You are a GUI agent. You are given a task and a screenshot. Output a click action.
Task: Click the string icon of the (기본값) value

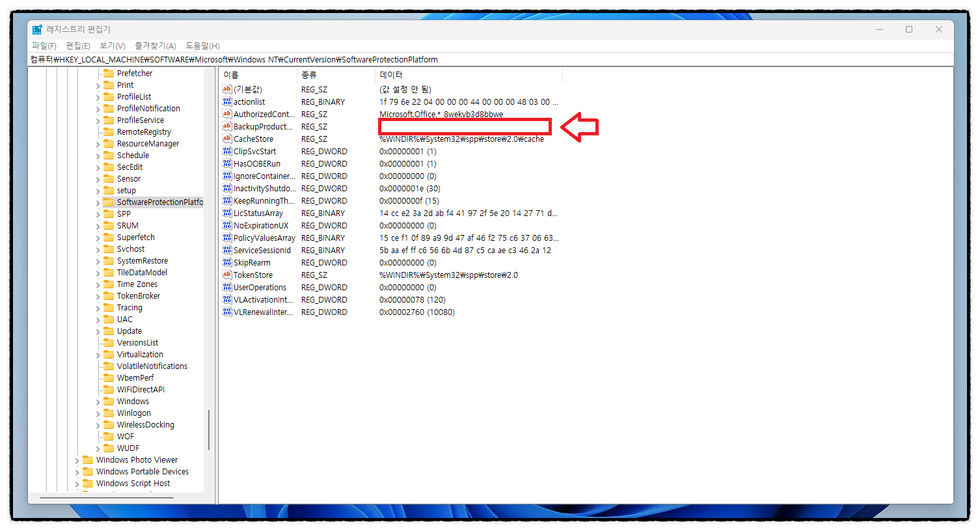click(227, 89)
